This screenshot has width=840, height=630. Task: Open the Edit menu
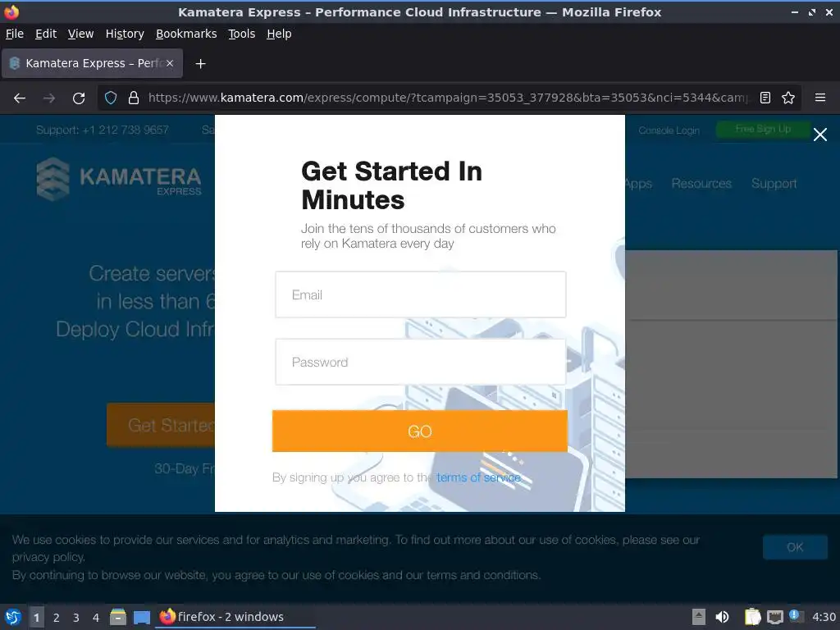[46, 34]
